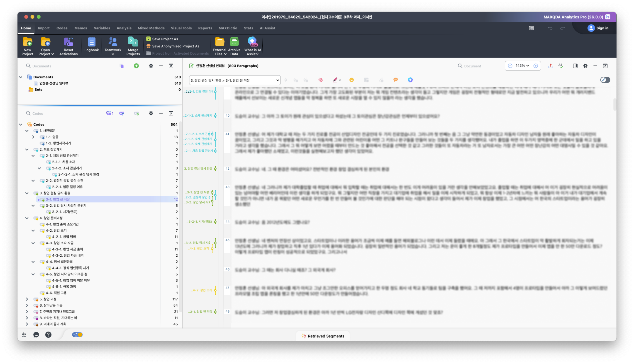Click green add document plus icon
Screen dimensions: 634x364
[x=136, y=66]
